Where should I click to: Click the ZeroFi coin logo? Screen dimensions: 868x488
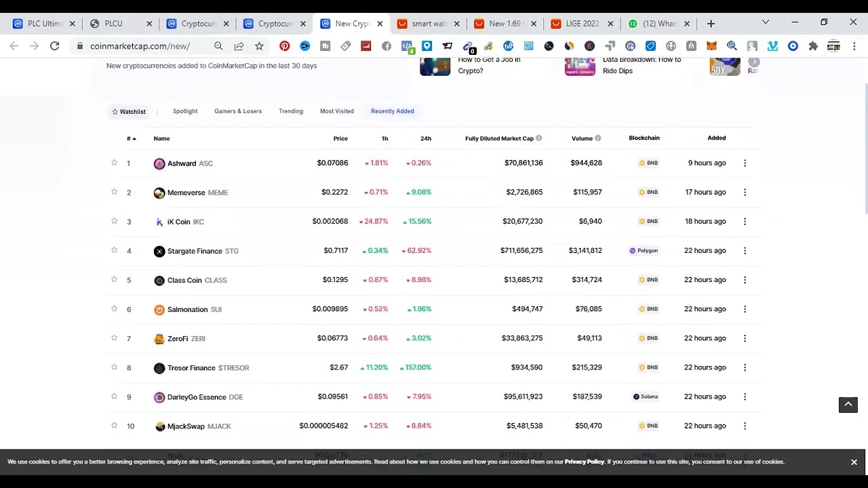[x=159, y=339]
